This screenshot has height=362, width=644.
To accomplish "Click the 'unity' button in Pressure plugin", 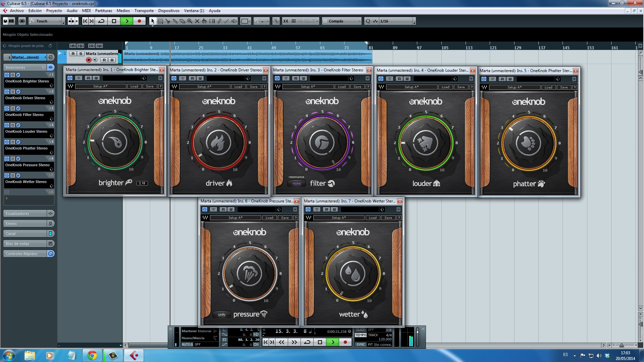I will [x=222, y=315].
